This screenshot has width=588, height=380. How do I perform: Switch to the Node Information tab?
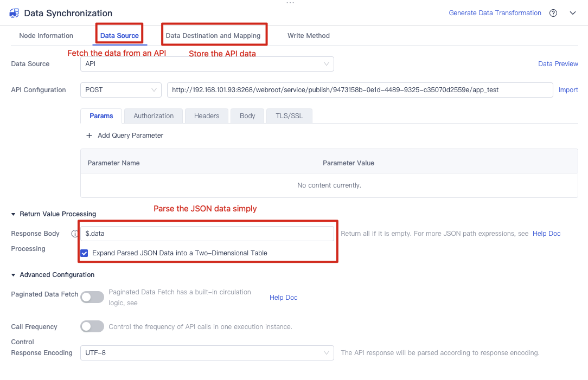click(x=46, y=35)
